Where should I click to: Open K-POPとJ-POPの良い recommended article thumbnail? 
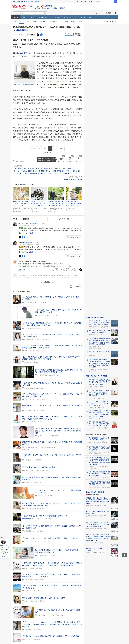pyautogui.click(x=39, y=194)
